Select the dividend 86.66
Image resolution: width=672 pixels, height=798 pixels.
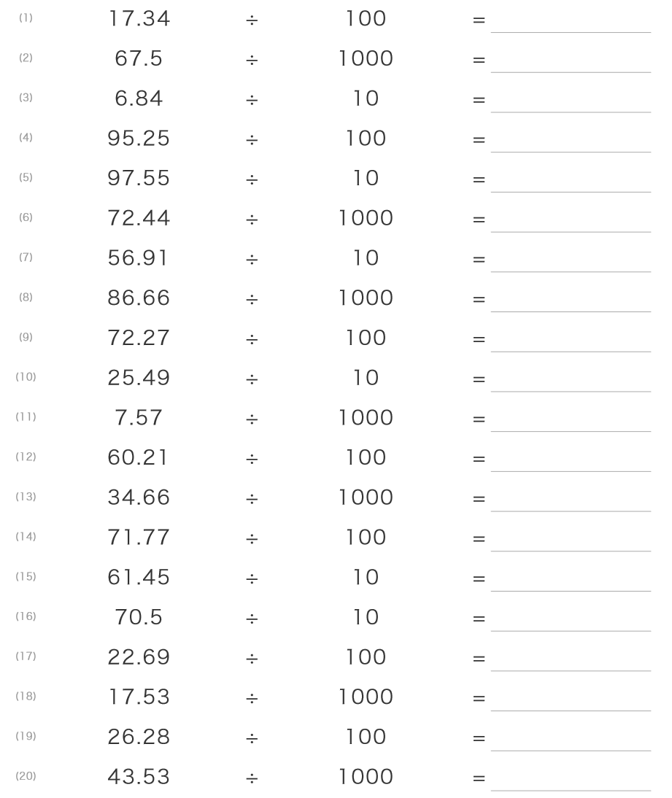coord(139,298)
